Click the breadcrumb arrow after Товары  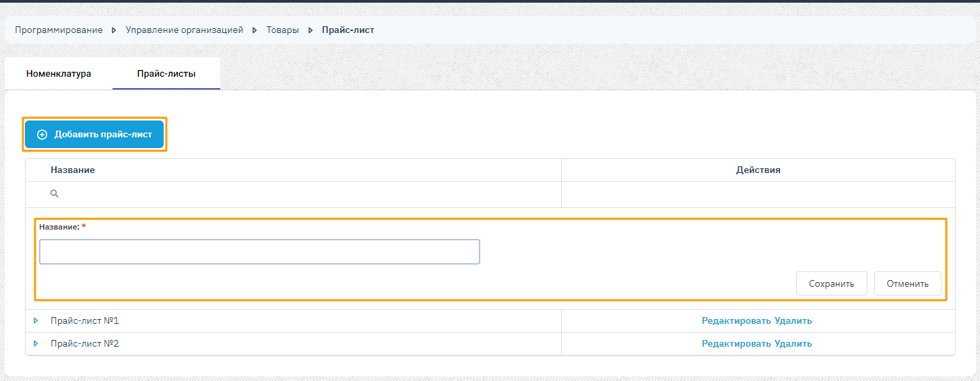click(311, 30)
